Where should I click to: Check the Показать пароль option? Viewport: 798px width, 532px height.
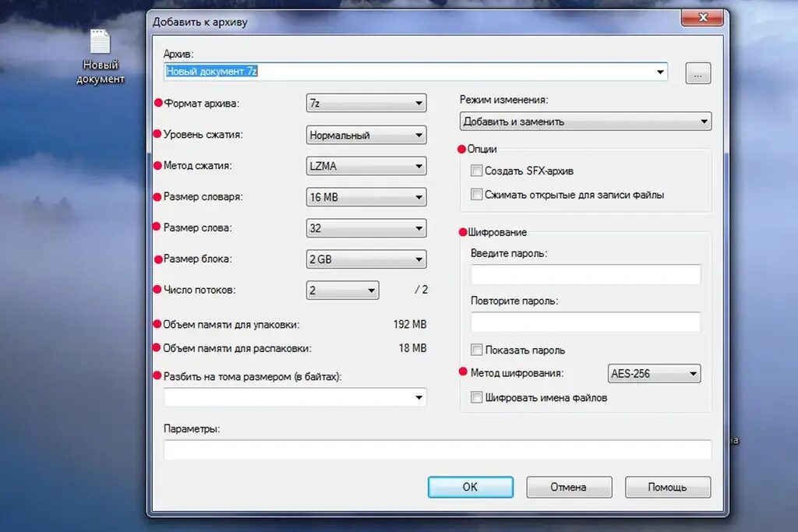(x=476, y=350)
